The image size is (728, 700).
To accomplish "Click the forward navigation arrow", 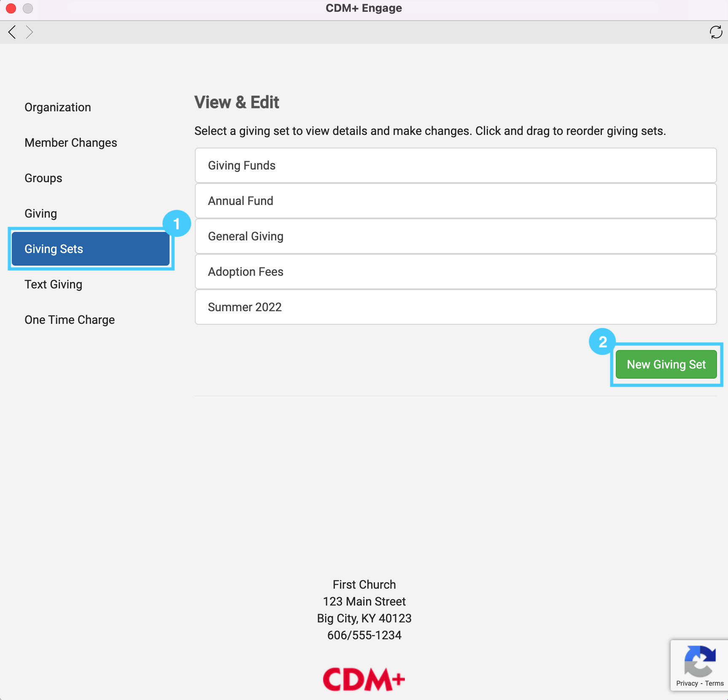I will pos(29,32).
